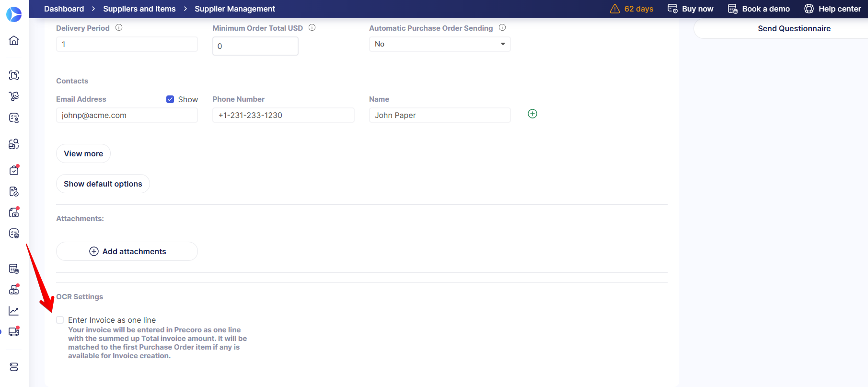Go to Dashboard breadcrumb

point(64,9)
